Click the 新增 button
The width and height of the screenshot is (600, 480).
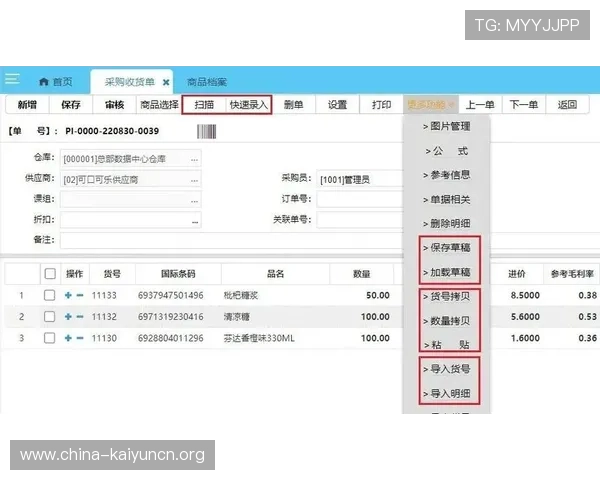tap(27, 104)
